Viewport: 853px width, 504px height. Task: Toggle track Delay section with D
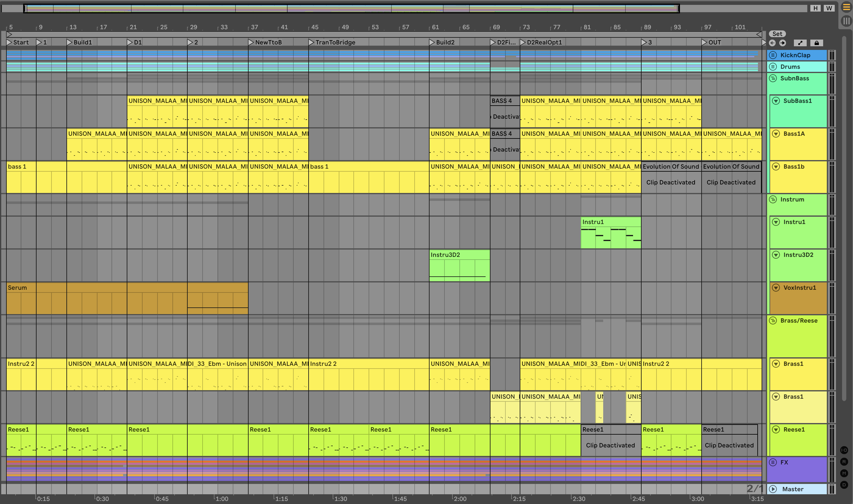pyautogui.click(x=844, y=485)
